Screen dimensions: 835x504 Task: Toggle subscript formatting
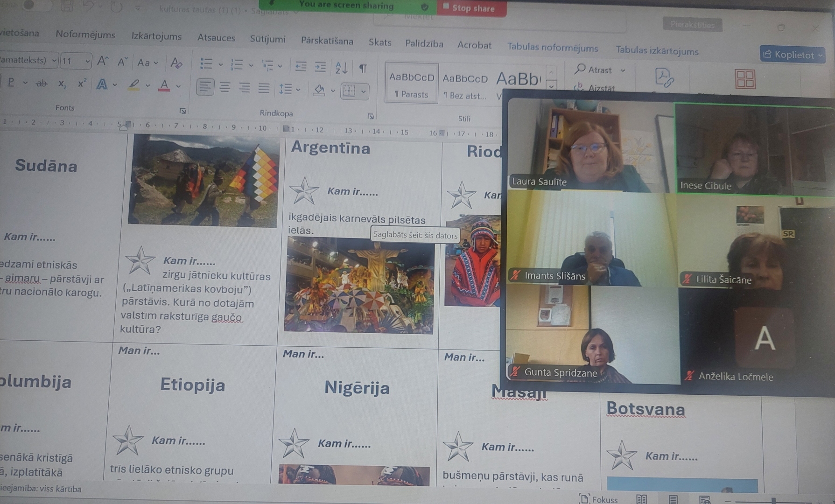pos(62,84)
